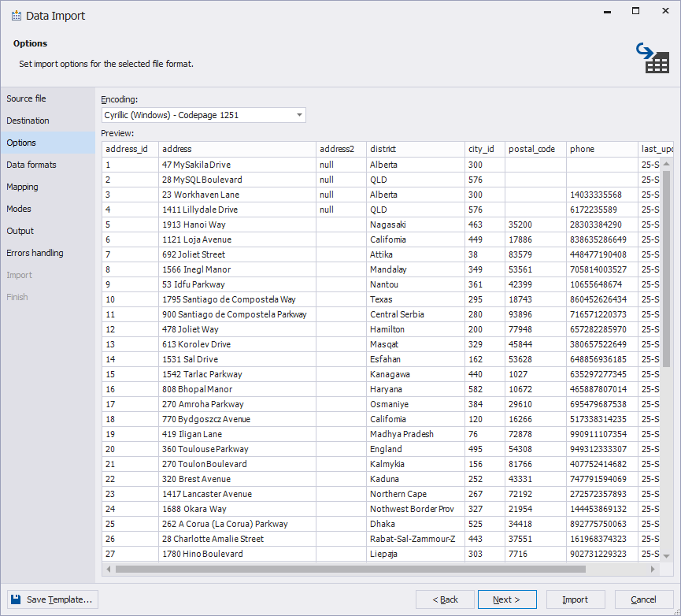Click the Import button
681x616 pixels.
576,599
